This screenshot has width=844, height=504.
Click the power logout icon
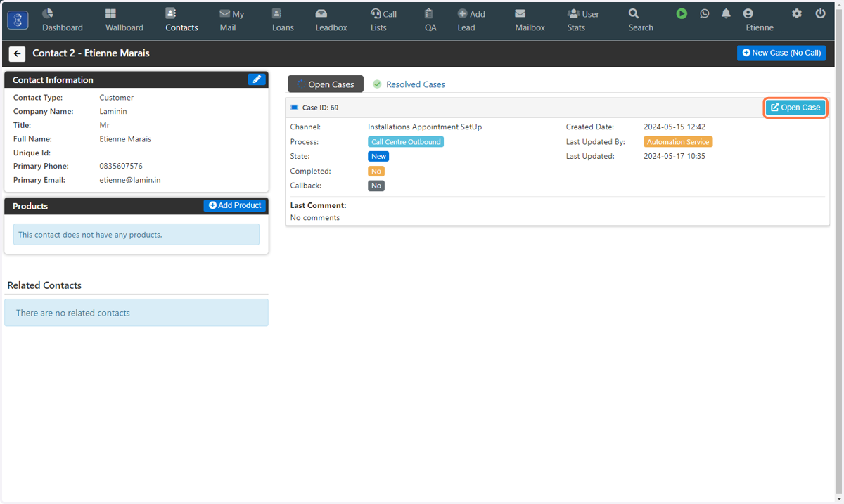(820, 13)
